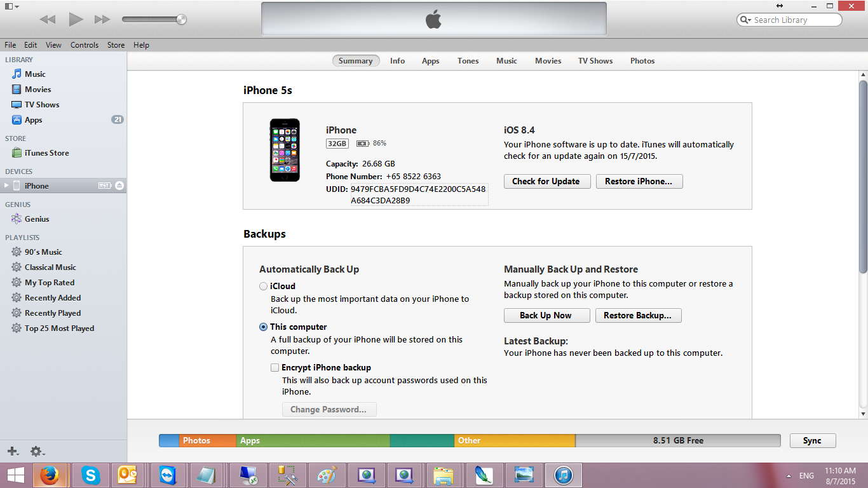This screenshot has height=488, width=868.
Task: Click the vertical scrollbar thumb
Action: click(x=863, y=177)
